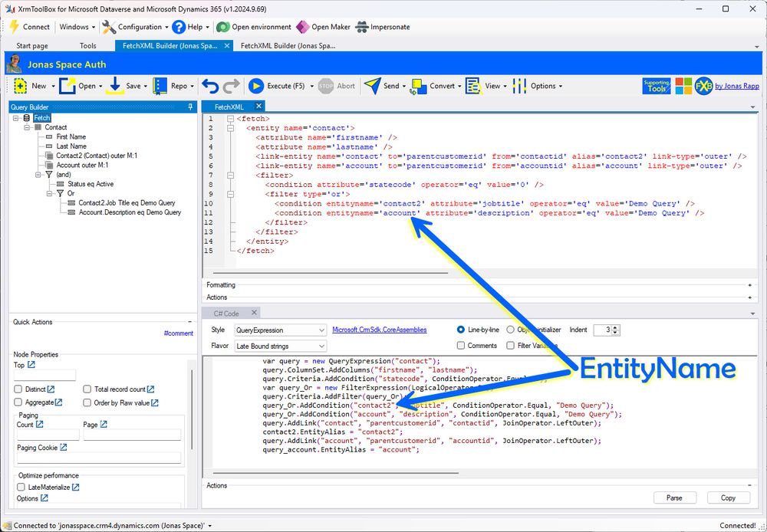Open the Repo book icon

click(160, 86)
